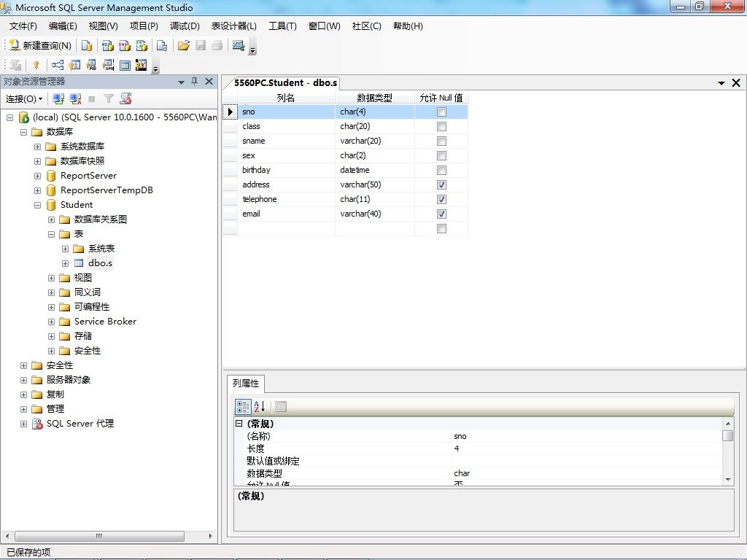Close the dbo.s designer document
Viewport: 747px width, 560px height.
[x=736, y=83]
